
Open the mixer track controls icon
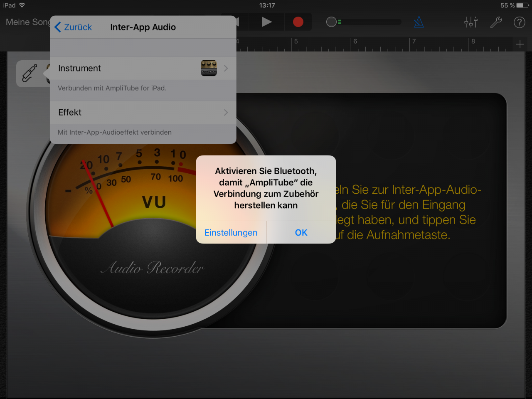471,22
